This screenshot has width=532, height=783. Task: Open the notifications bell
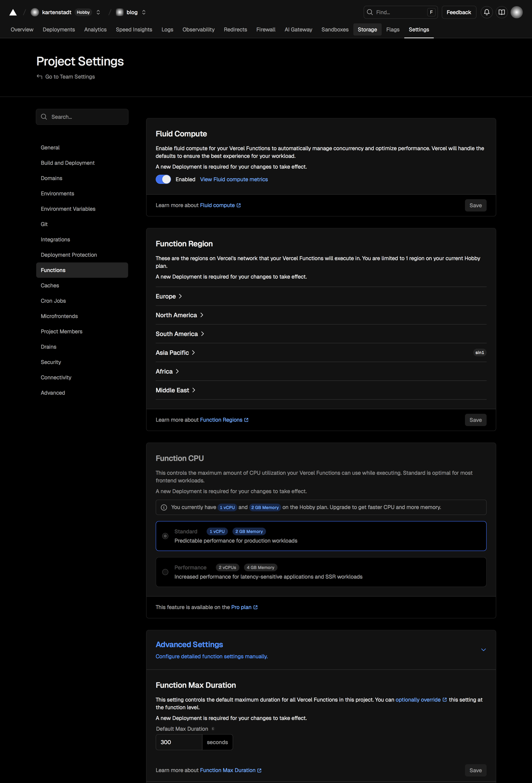[x=487, y=12]
